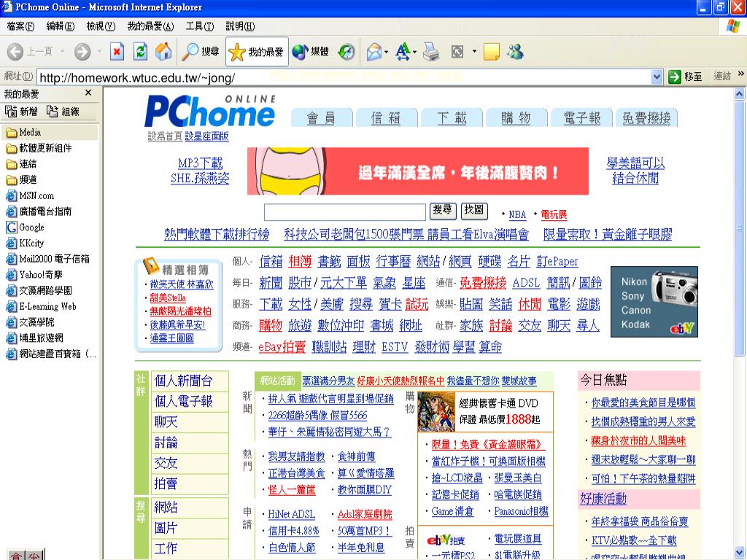This screenshot has width=747, height=560.
Task: Select the 信箱 tab on PChome
Action: tap(387, 117)
